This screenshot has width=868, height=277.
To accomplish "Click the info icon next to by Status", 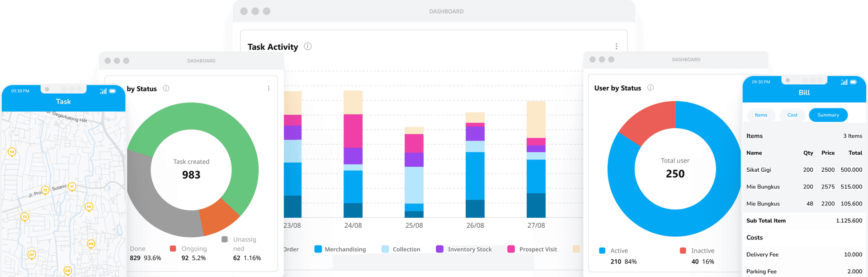I will click(166, 89).
